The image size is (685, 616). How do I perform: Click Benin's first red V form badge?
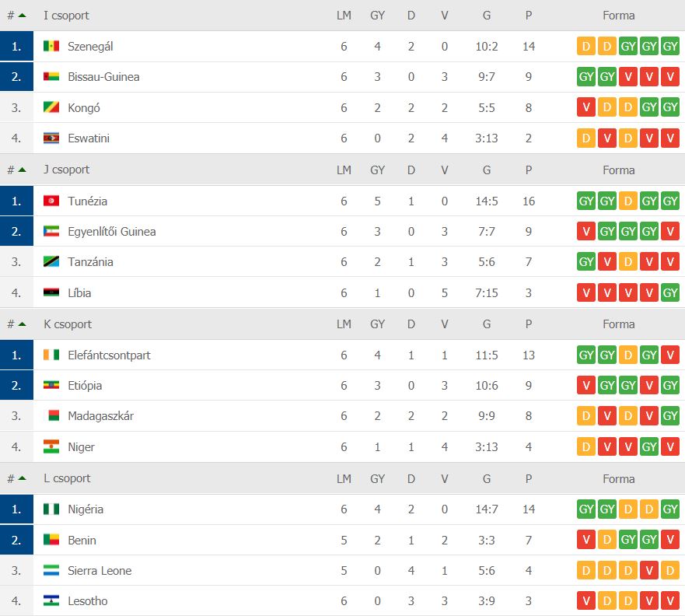586,540
